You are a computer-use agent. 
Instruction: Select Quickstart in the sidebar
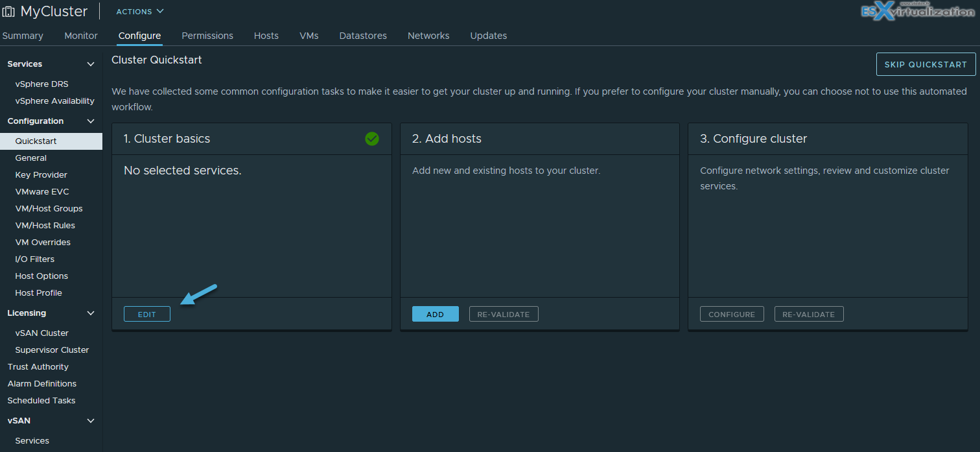51,141
